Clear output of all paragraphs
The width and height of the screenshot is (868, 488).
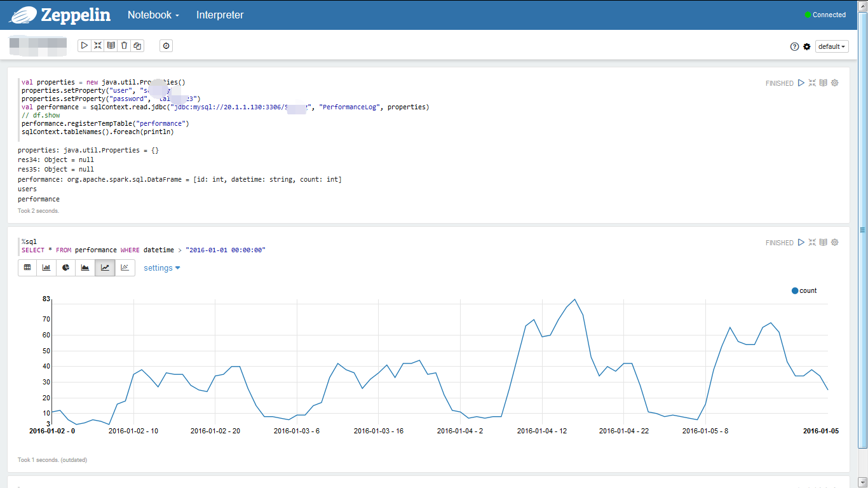[124, 45]
